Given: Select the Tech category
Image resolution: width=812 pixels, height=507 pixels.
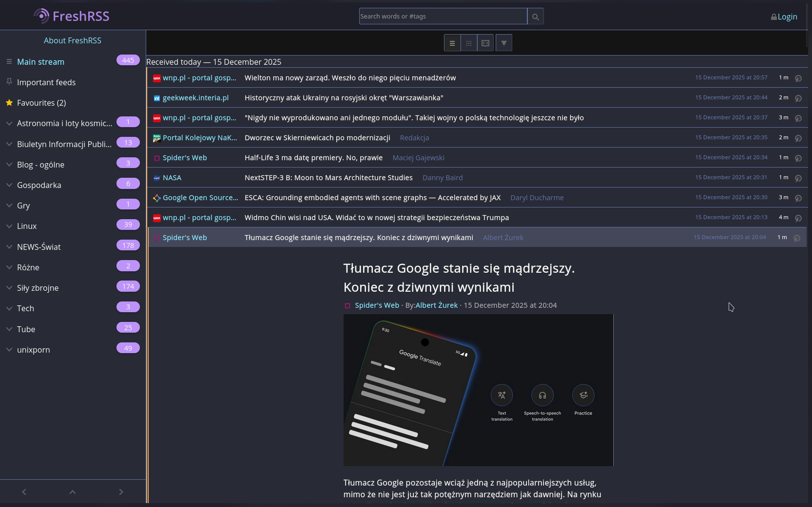Looking at the screenshot, I should [25, 308].
